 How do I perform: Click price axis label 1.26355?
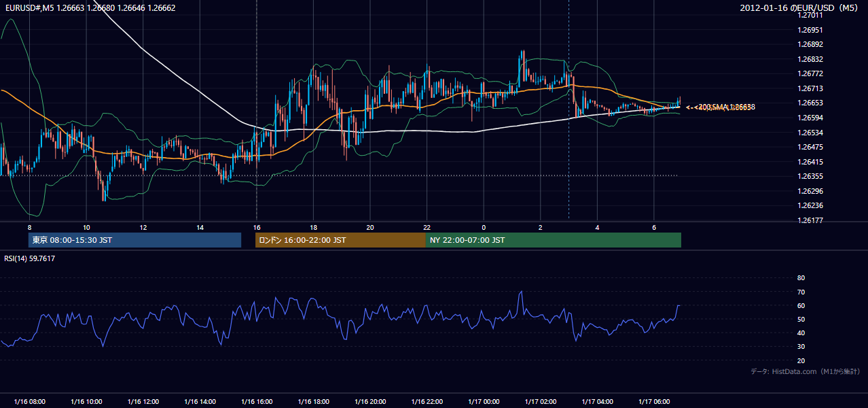[810, 176]
